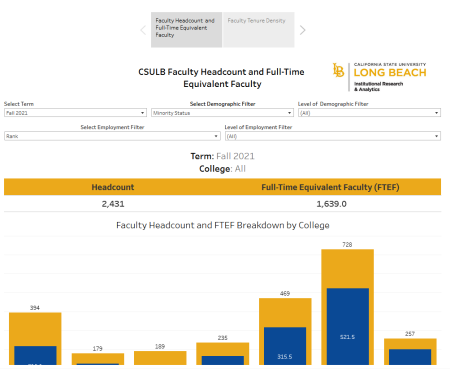The image size is (450, 369).
Task: Open the Select Demographic Filter dropdown showing Minority Status
Action: (x=222, y=113)
